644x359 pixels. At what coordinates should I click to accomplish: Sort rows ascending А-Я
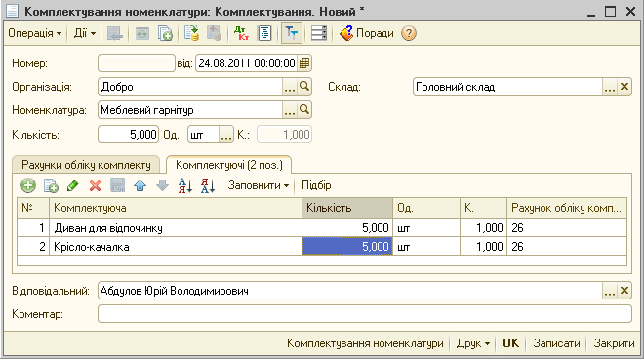pos(185,185)
